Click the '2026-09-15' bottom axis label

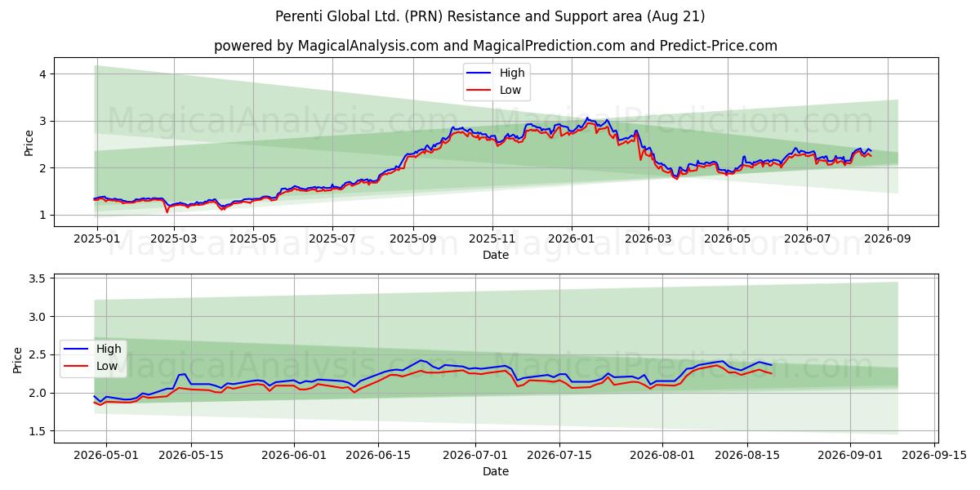pos(935,456)
